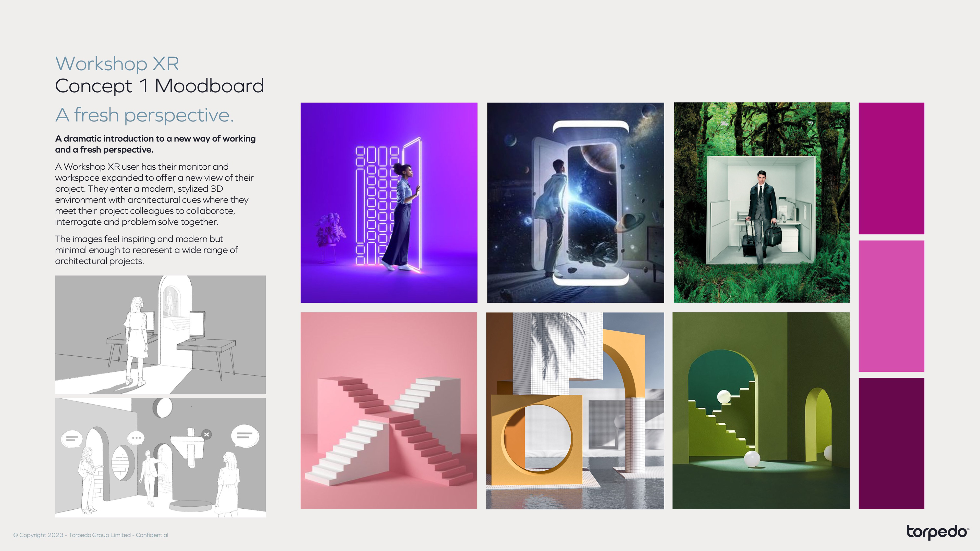Click the ellipsis speech bubble in sketch
This screenshot has height=551, width=980.
[x=136, y=438]
